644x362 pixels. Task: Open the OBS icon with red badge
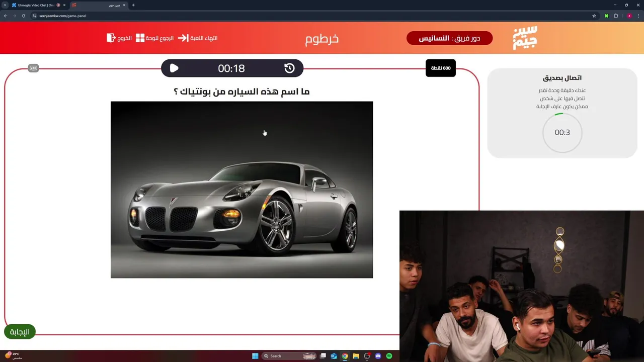tap(367, 356)
